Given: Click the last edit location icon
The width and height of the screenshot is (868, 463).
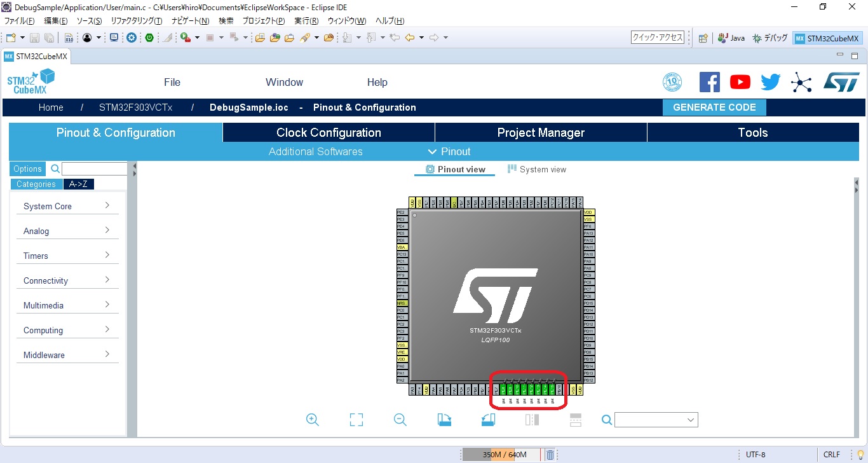Looking at the screenshot, I should pos(395,38).
